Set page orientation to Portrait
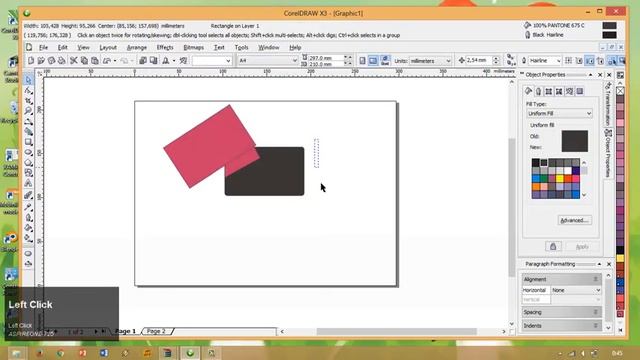The height and width of the screenshot is (360, 640). (362, 61)
